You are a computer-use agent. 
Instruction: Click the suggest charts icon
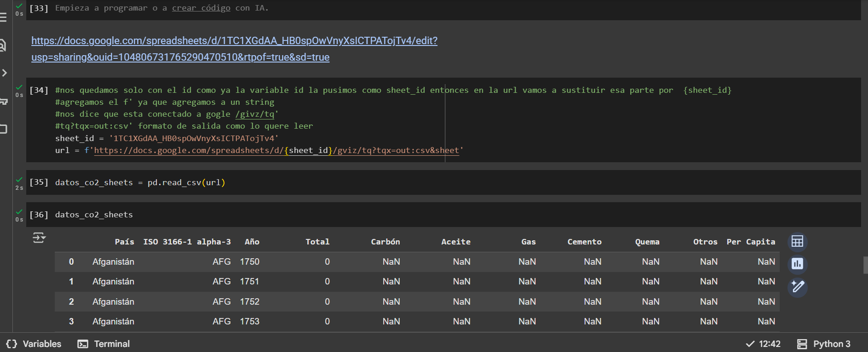click(x=797, y=264)
